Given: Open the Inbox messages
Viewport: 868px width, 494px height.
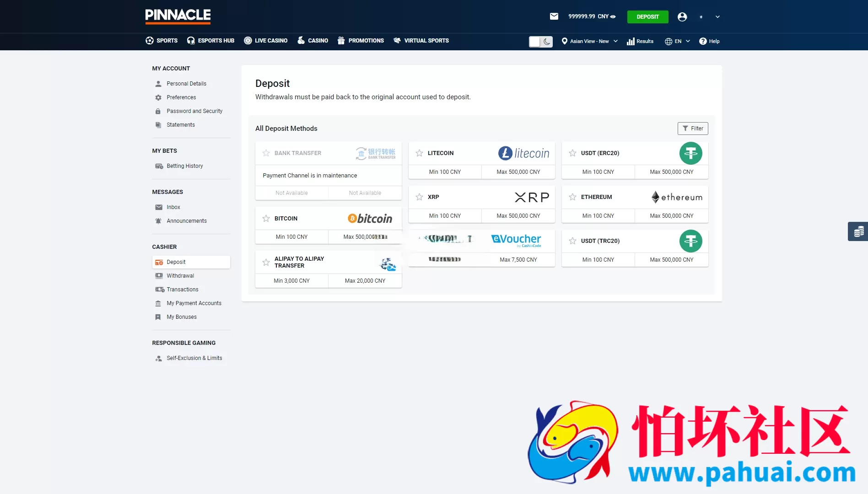Looking at the screenshot, I should coord(173,207).
